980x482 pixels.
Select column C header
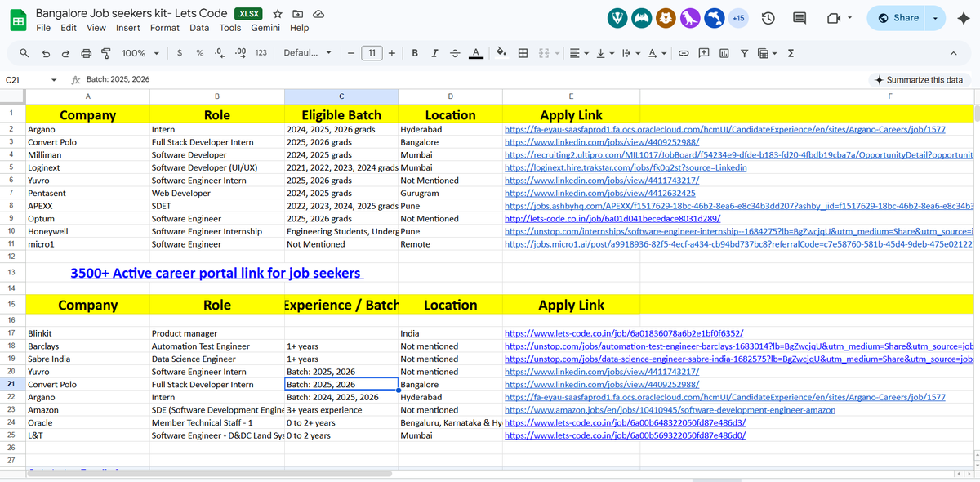point(341,96)
